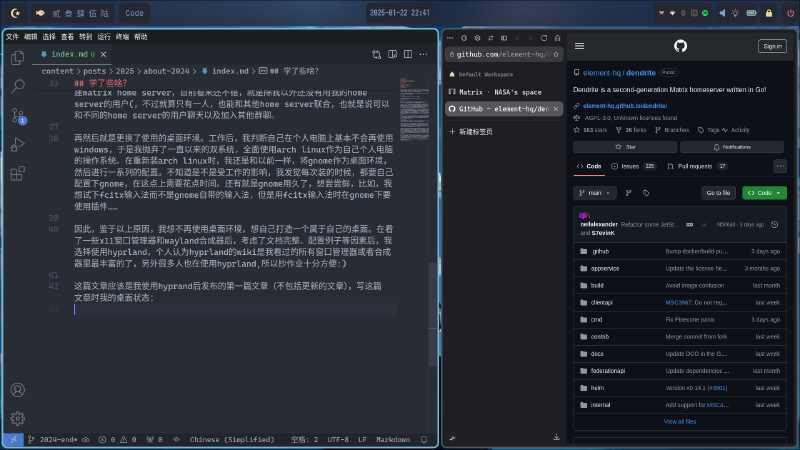The image size is (800, 450).
Task: Open GitHub hamburger navigation menu
Action: pyautogui.click(x=579, y=46)
